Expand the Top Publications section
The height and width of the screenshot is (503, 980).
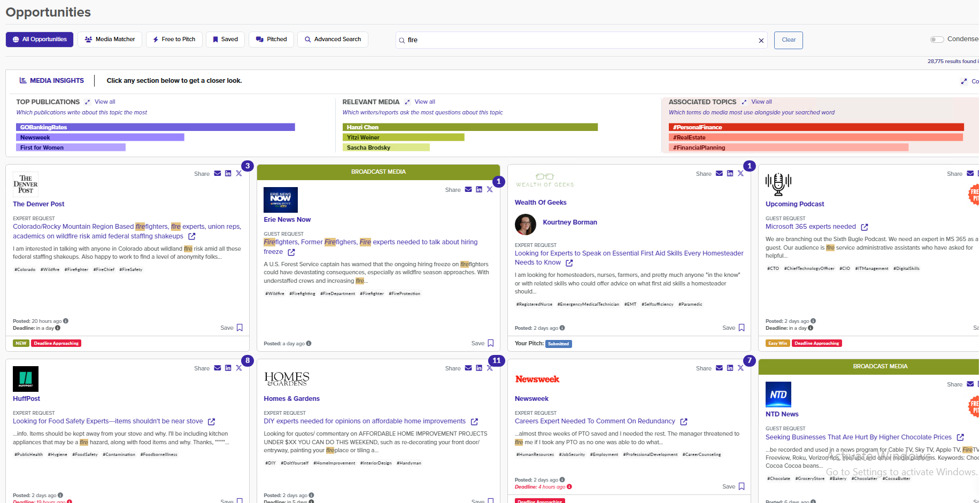click(87, 102)
